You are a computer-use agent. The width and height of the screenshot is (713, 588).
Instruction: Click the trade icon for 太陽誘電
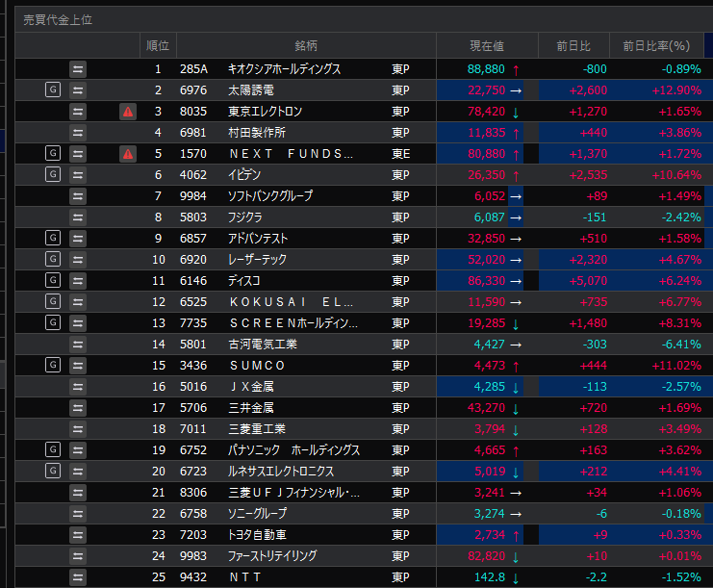[78, 90]
